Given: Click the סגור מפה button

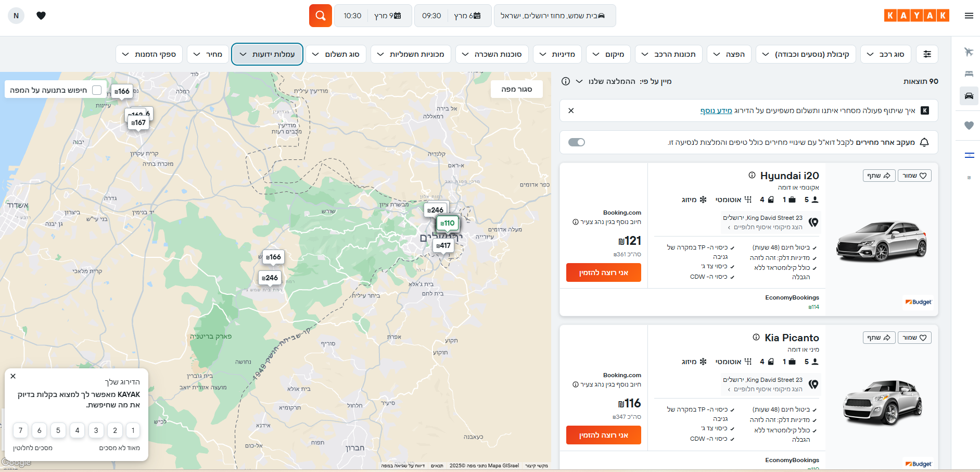Looking at the screenshot, I should point(516,89).
